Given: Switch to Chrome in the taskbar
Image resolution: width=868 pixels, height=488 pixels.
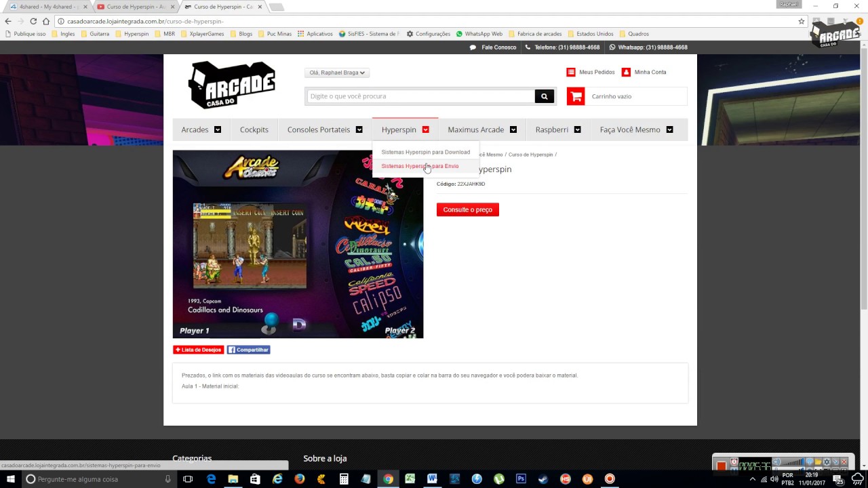Looking at the screenshot, I should [x=388, y=479].
